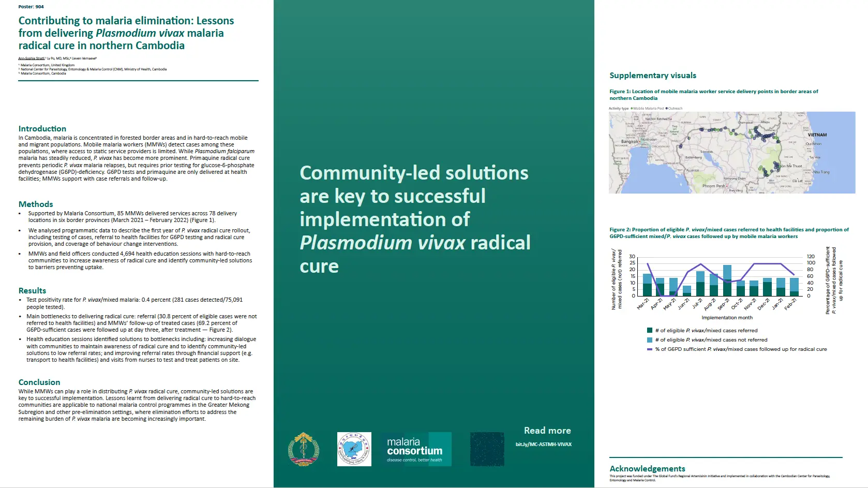Image resolution: width=868 pixels, height=488 pixels.
Task: Click the left axis title on number of eligible cases
Action: point(617,279)
